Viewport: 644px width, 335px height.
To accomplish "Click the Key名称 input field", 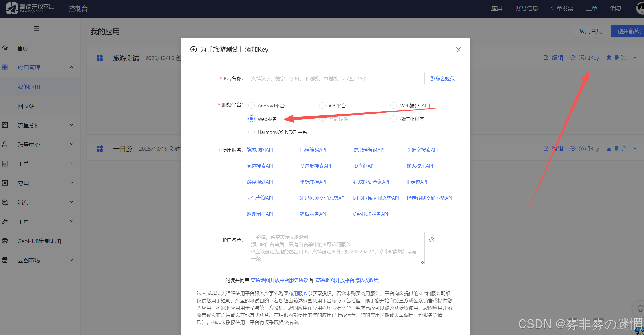I will tap(335, 78).
